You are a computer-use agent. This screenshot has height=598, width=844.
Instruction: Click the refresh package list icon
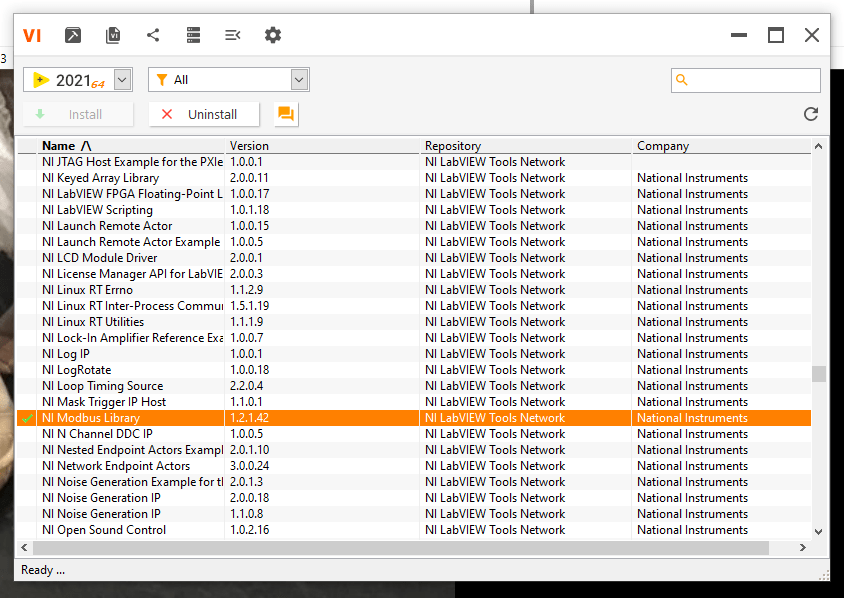click(x=811, y=114)
